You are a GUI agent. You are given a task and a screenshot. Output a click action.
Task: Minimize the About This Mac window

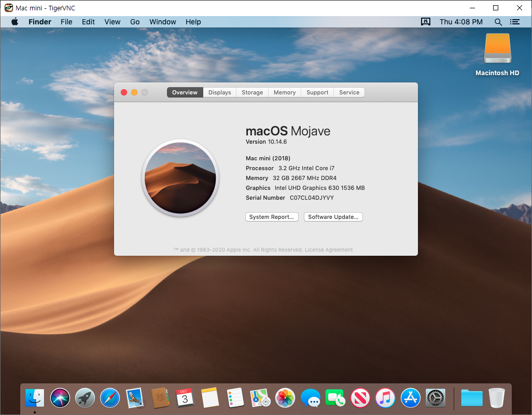tap(134, 92)
